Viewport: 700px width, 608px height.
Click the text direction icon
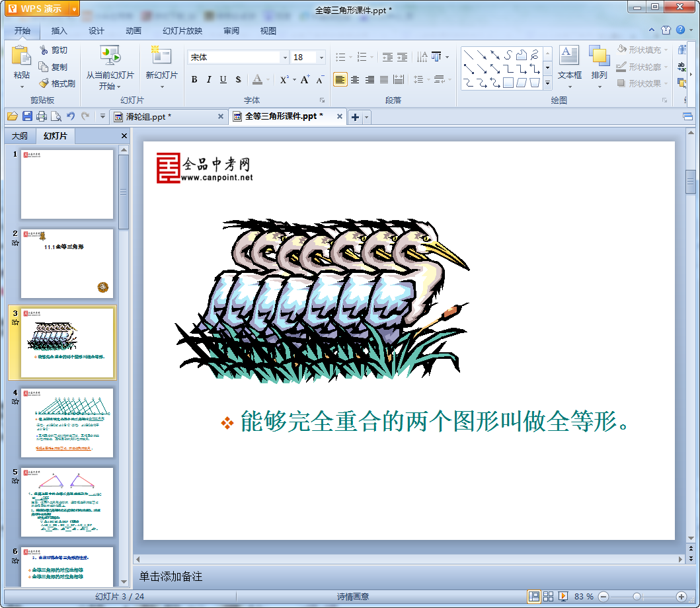[x=422, y=57]
